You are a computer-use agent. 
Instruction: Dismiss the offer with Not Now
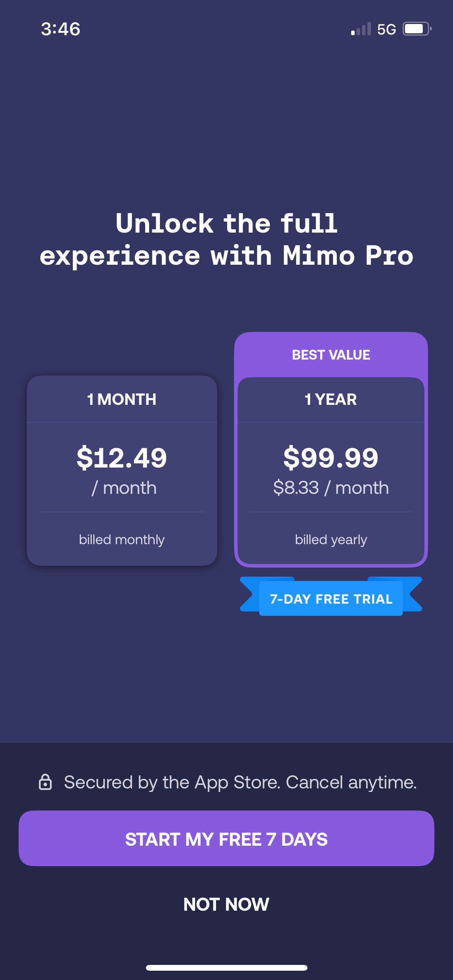point(226,904)
